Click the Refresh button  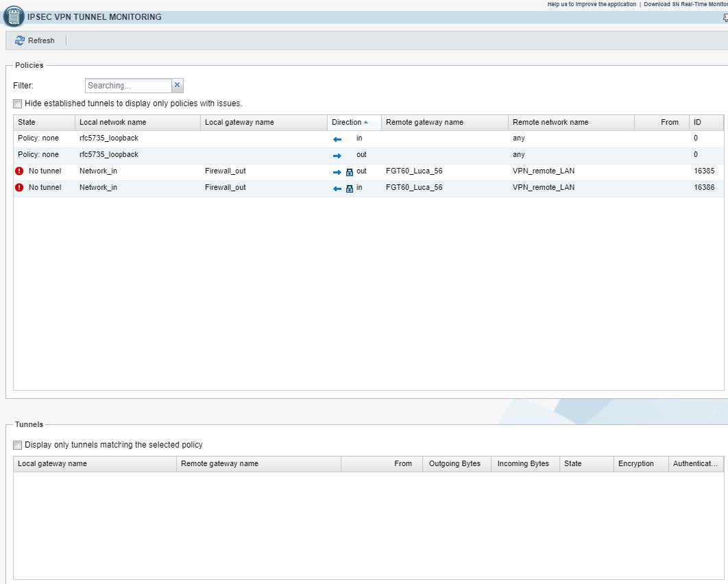pos(35,41)
